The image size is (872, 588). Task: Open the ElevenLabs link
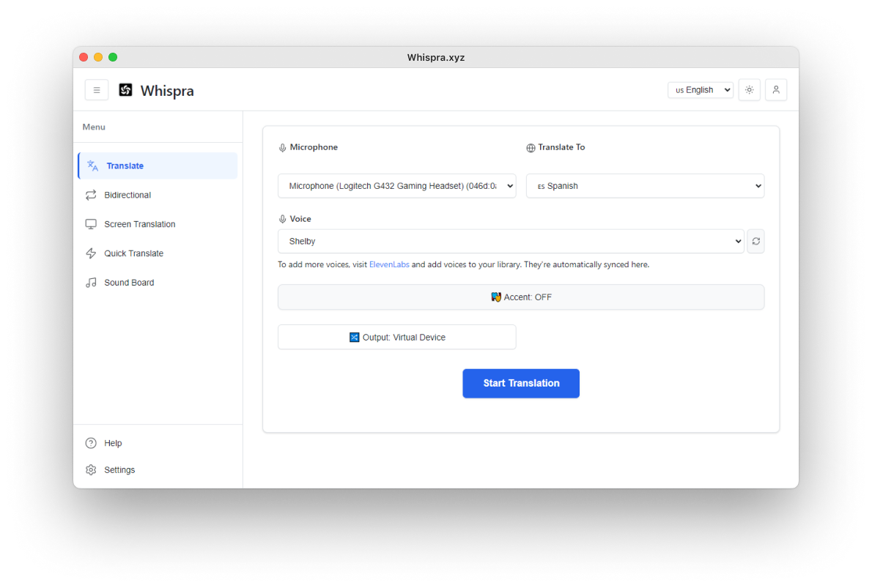389,264
